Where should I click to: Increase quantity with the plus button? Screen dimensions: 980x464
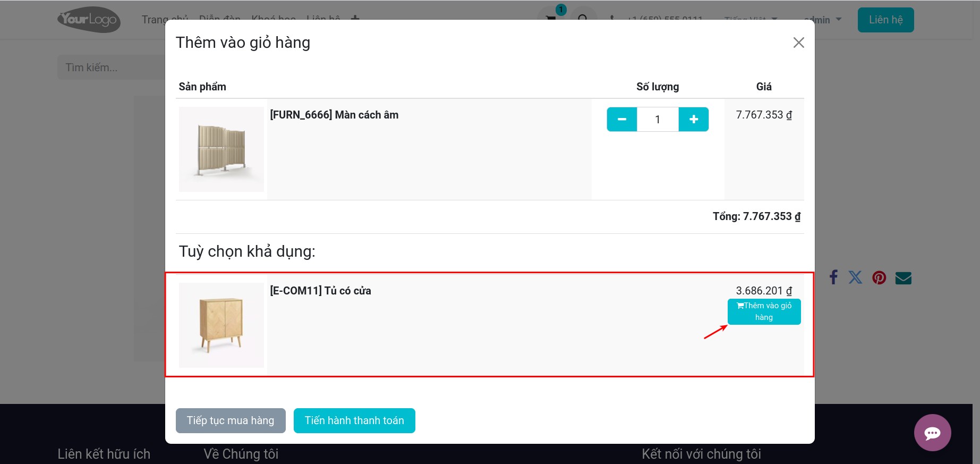pos(693,120)
